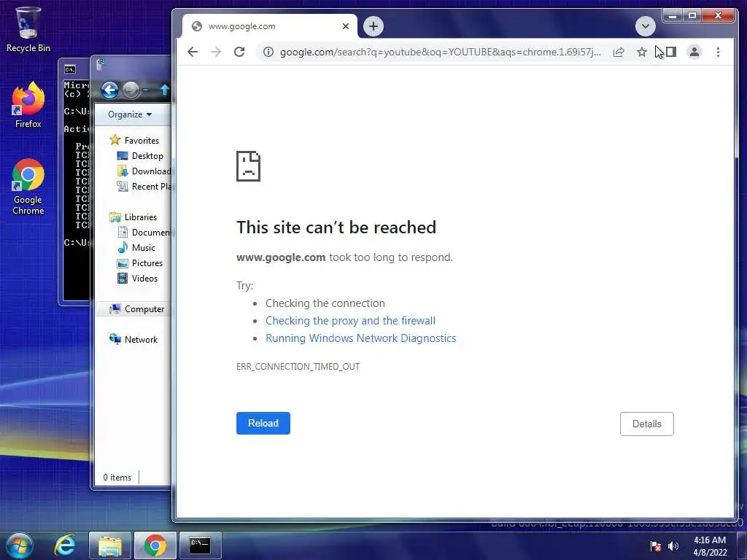This screenshot has width=747, height=560.
Task: Close the www.google.com tab
Action: tap(346, 26)
